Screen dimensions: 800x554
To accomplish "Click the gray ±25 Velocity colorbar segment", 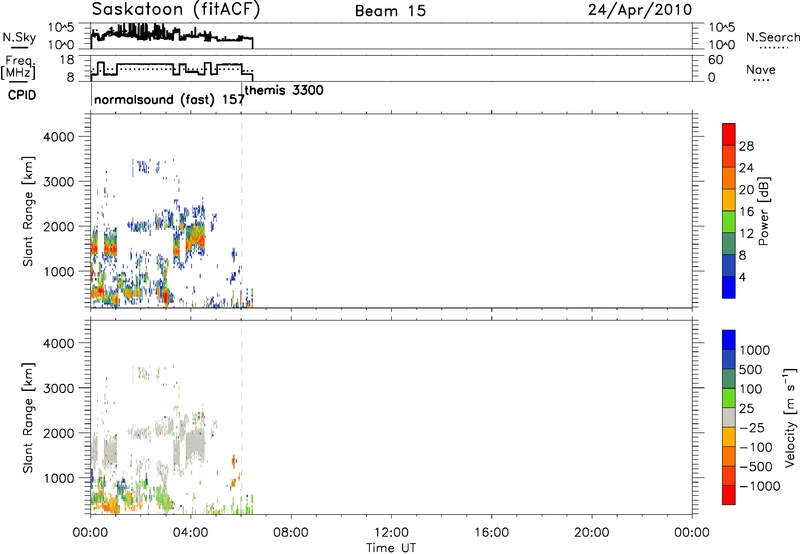I will 729,417.
